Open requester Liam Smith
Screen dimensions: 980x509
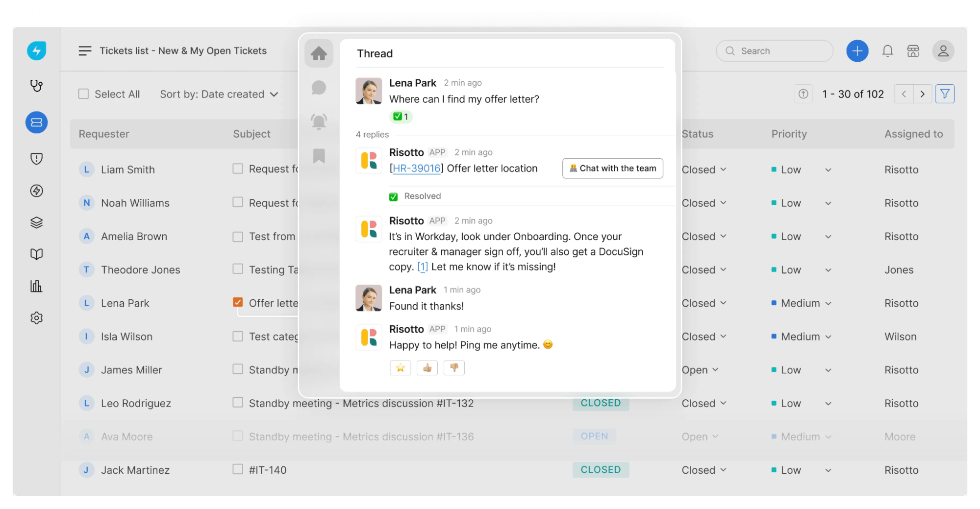pyautogui.click(x=128, y=170)
